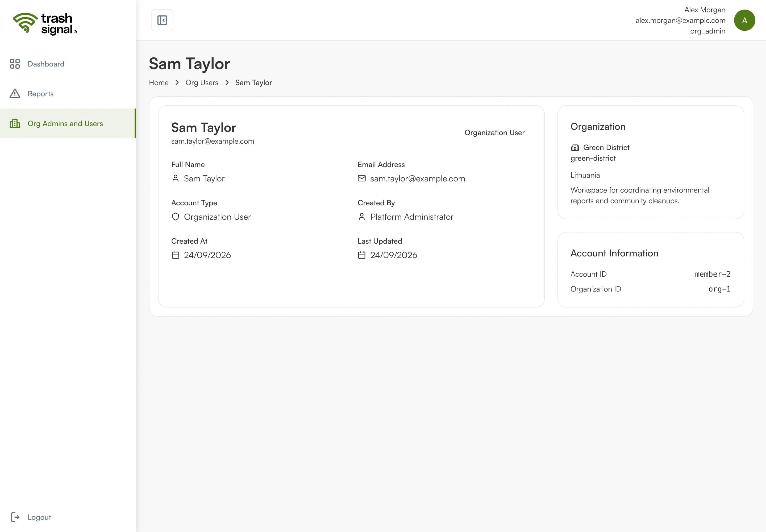
Task: Click the 'green-district' slug text
Action: pyautogui.click(x=593, y=158)
